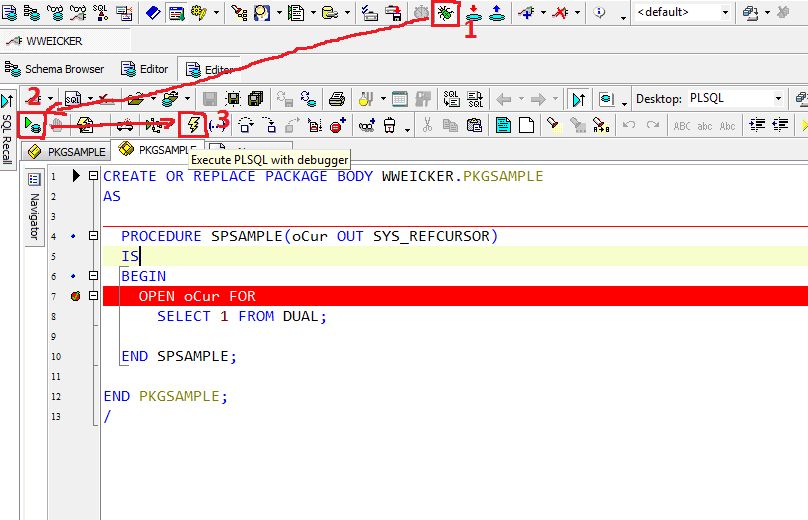Viewport: 808px width, 520px height.
Task: Click the 'END PKGSAMPLE;' code line
Action: [x=165, y=396]
